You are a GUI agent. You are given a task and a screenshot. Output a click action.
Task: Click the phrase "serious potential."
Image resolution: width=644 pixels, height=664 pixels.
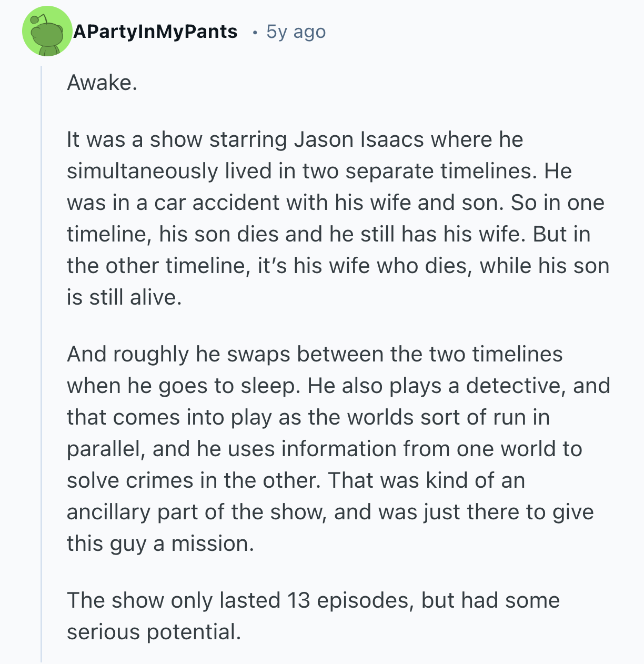[154, 632]
